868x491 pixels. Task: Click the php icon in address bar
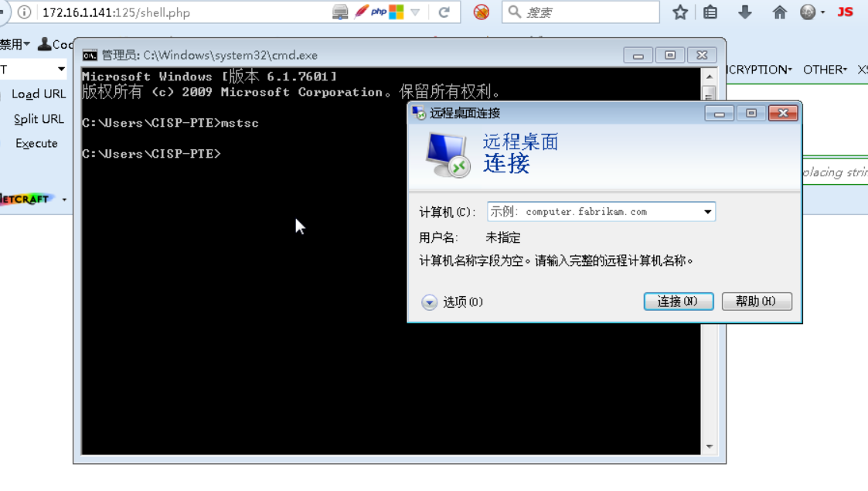pyautogui.click(x=379, y=12)
